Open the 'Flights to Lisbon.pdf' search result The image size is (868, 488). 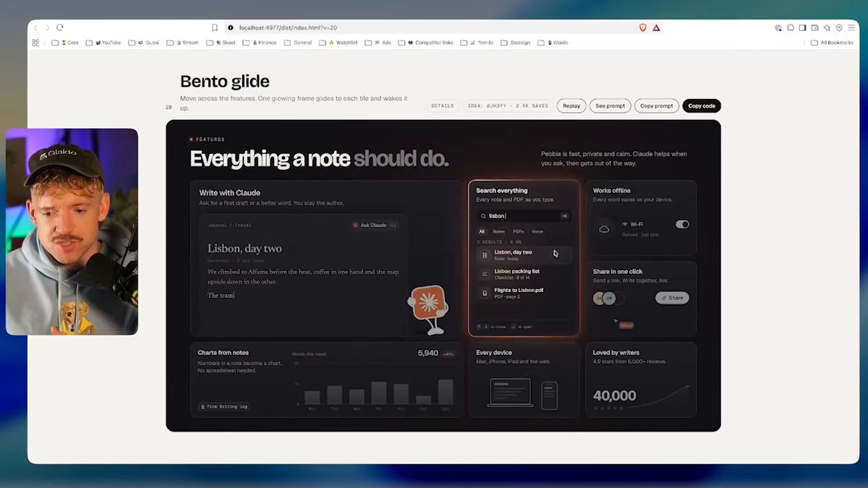click(524, 293)
